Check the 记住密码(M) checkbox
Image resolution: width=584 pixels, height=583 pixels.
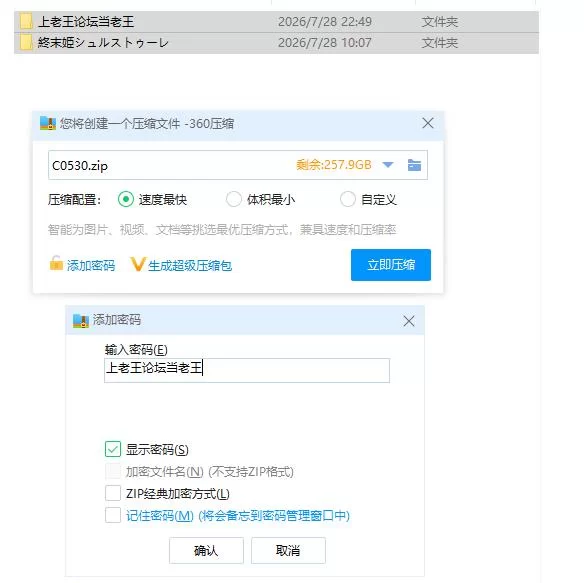pyautogui.click(x=113, y=515)
